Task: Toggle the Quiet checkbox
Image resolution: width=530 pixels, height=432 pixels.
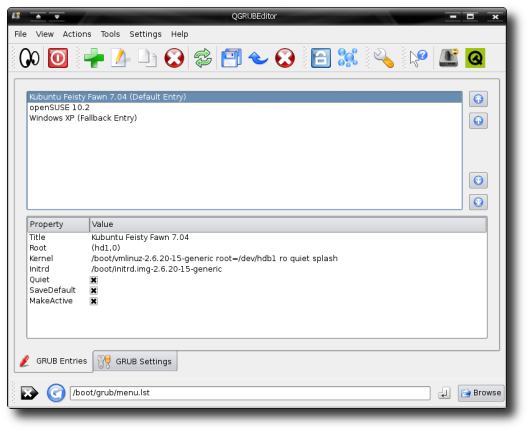Action: click(x=94, y=280)
